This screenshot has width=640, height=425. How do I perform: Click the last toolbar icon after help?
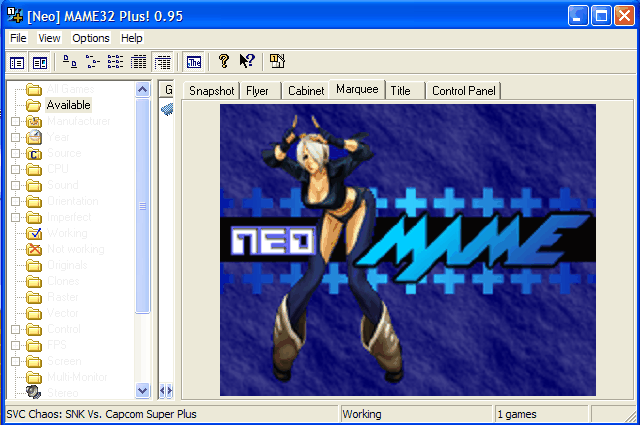point(277,61)
